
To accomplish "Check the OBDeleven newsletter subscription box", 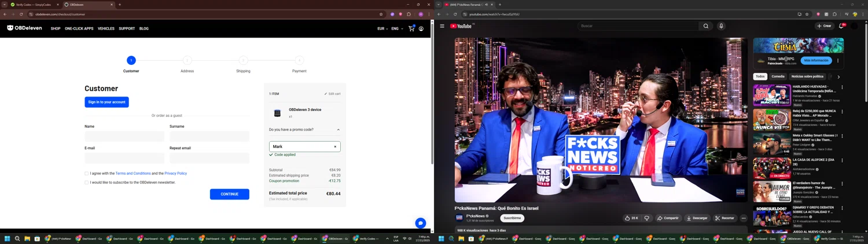I will point(87,183).
